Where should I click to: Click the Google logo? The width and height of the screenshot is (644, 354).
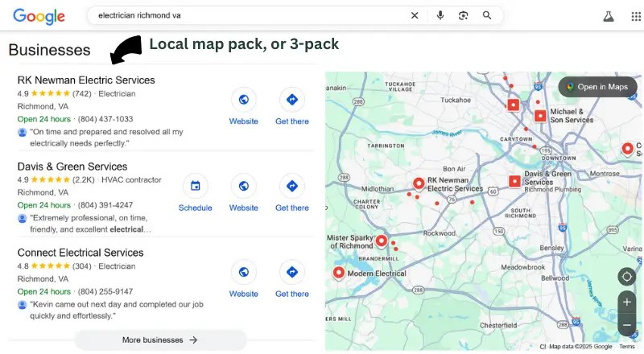tap(39, 16)
